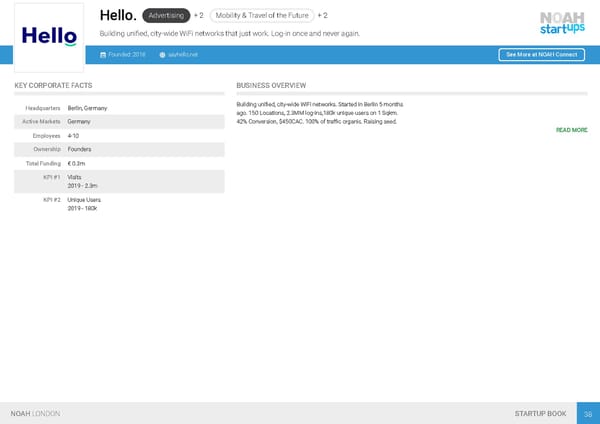Click the page number 38 box
This screenshot has height=424, width=600.
coord(588,413)
